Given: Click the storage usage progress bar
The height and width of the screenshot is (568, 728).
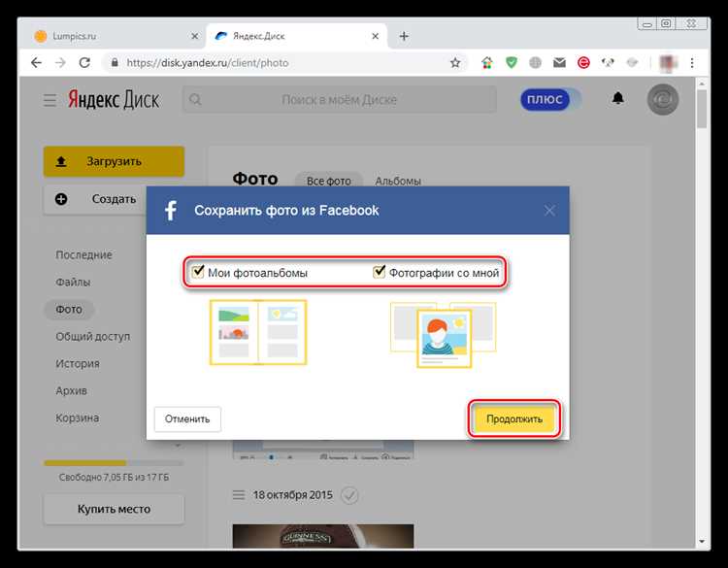Looking at the screenshot, I should 114,463.
